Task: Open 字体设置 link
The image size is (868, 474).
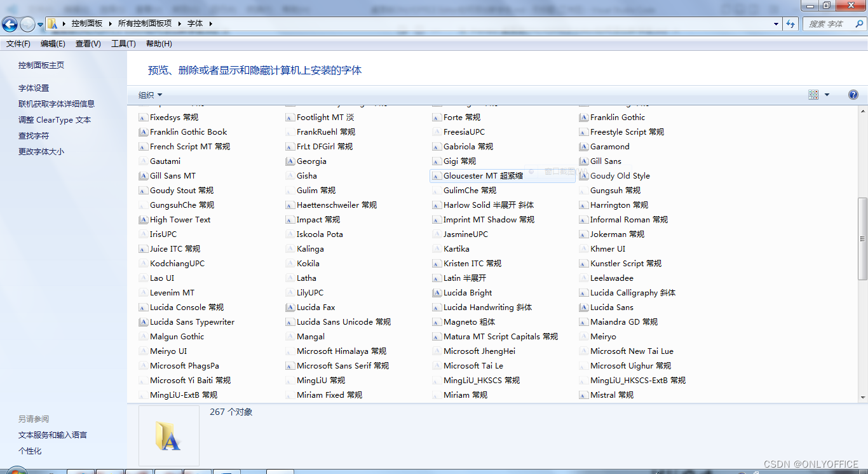Action: point(34,88)
